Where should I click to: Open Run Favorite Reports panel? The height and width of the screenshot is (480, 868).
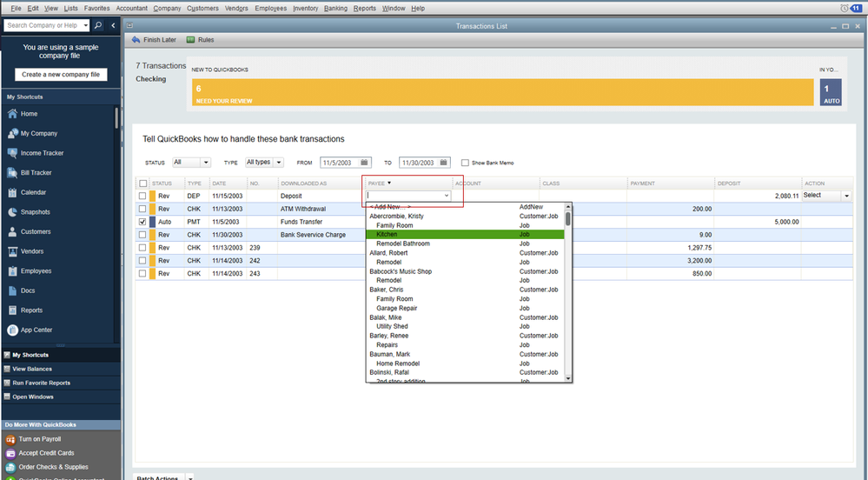point(41,383)
